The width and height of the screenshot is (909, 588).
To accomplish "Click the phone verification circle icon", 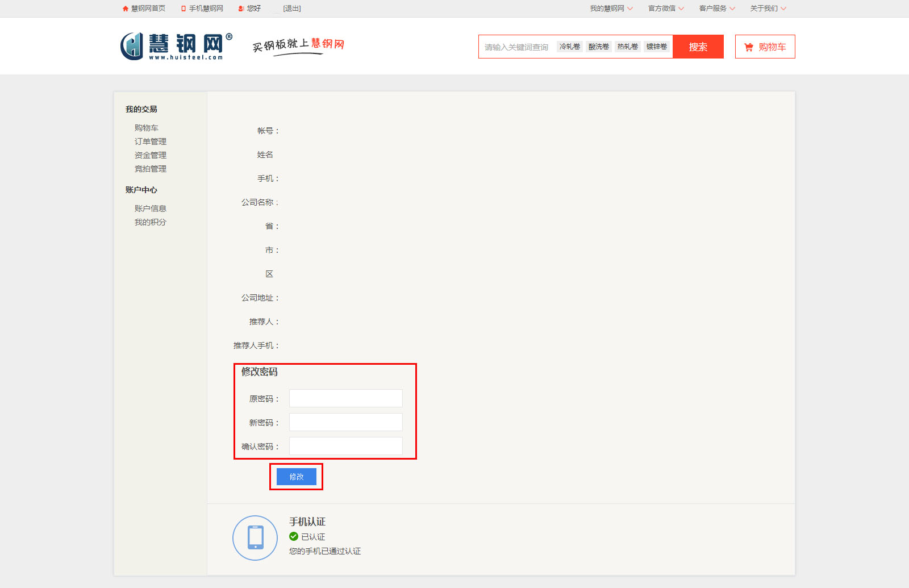I will (x=255, y=537).
